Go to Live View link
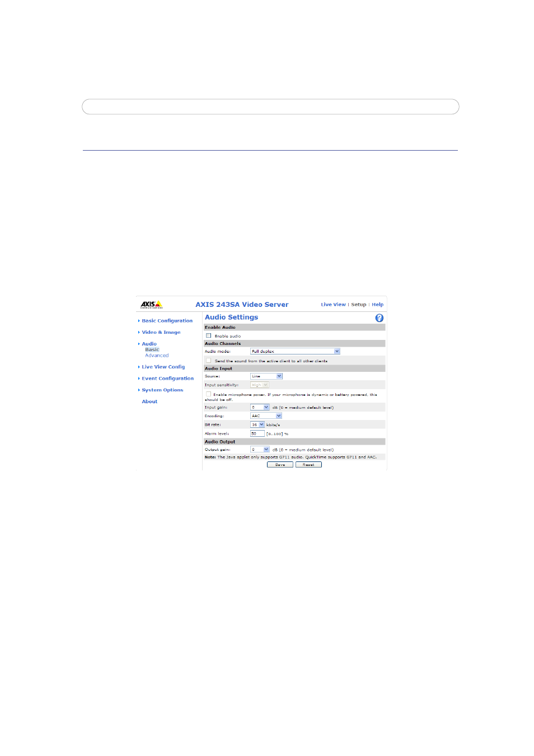The height and width of the screenshot is (756, 534). [x=333, y=305]
